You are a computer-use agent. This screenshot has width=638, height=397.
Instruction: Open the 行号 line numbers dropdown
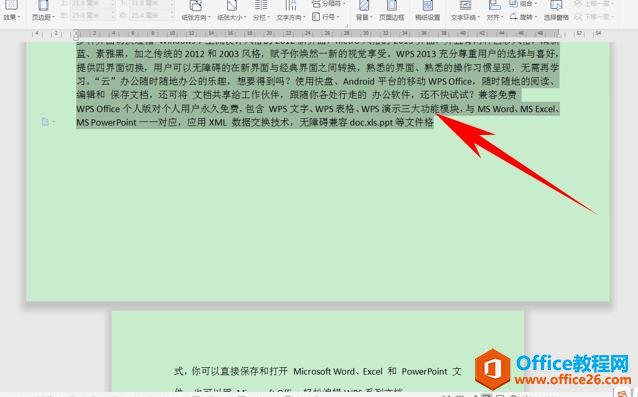coord(326,17)
